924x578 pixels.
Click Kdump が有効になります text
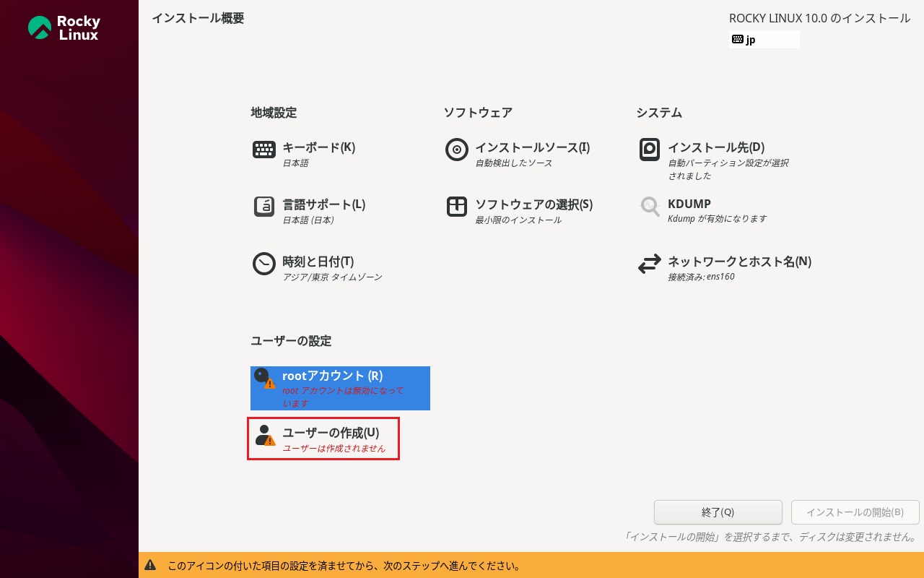pyautogui.click(x=718, y=219)
